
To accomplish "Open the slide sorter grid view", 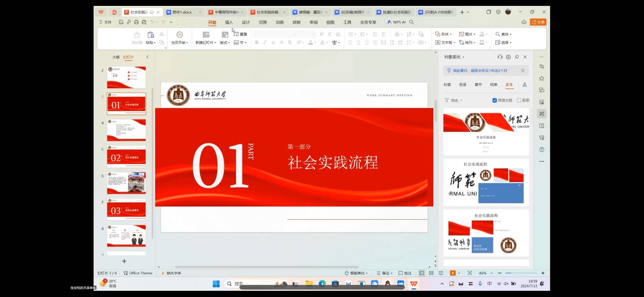I will [x=431, y=273].
